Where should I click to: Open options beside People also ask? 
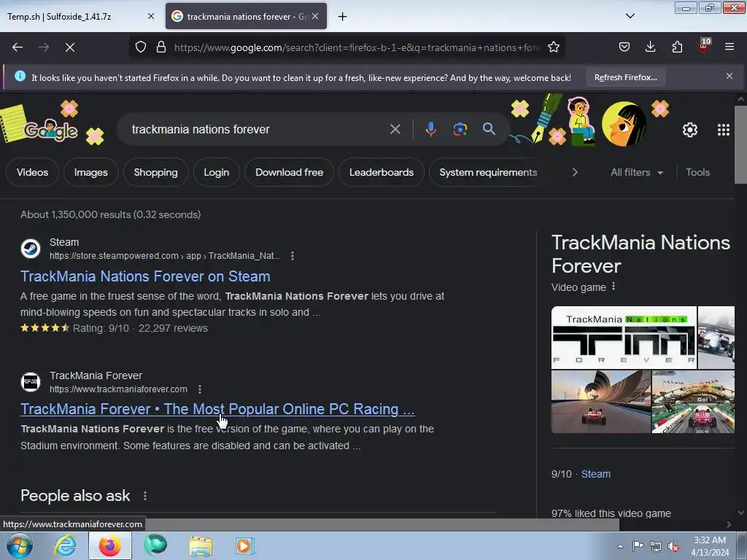pyautogui.click(x=145, y=496)
